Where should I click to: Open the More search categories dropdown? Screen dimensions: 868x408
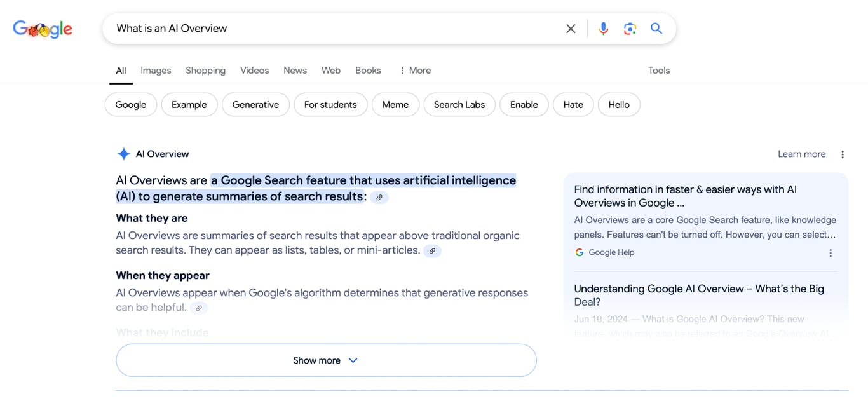pos(415,71)
